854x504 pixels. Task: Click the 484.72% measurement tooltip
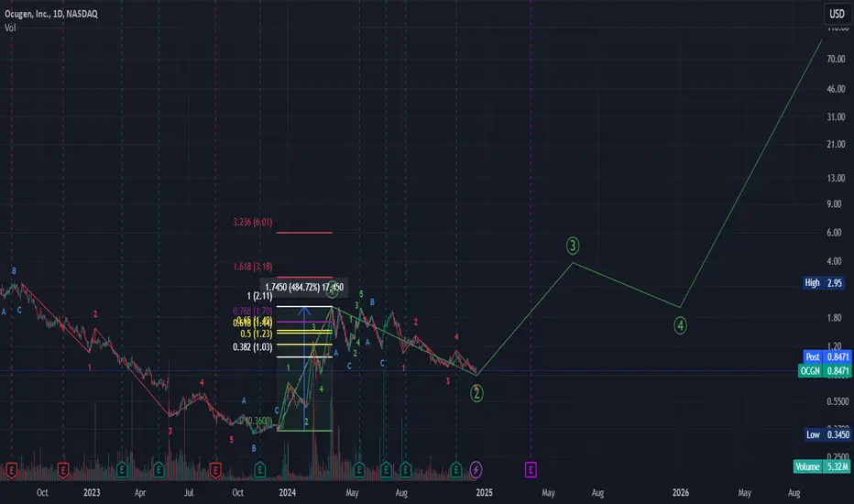point(304,287)
